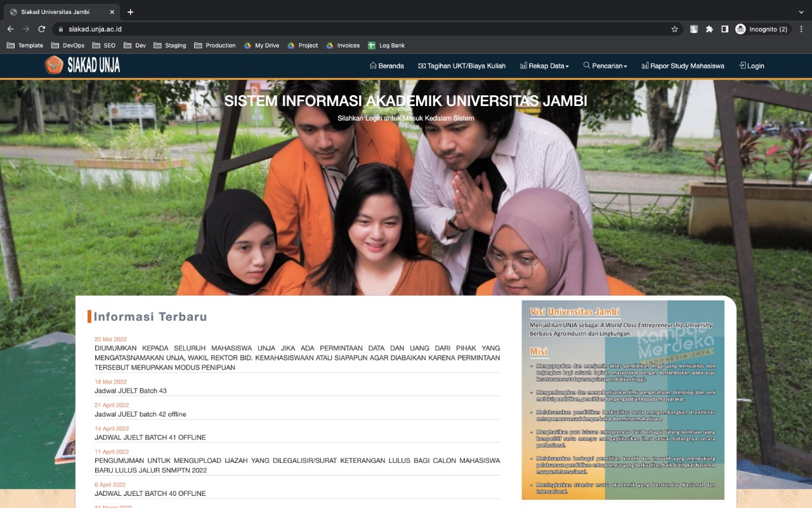The width and height of the screenshot is (812, 508).
Task: Open Rapor Study Mahasiswa page
Action: click(x=683, y=66)
